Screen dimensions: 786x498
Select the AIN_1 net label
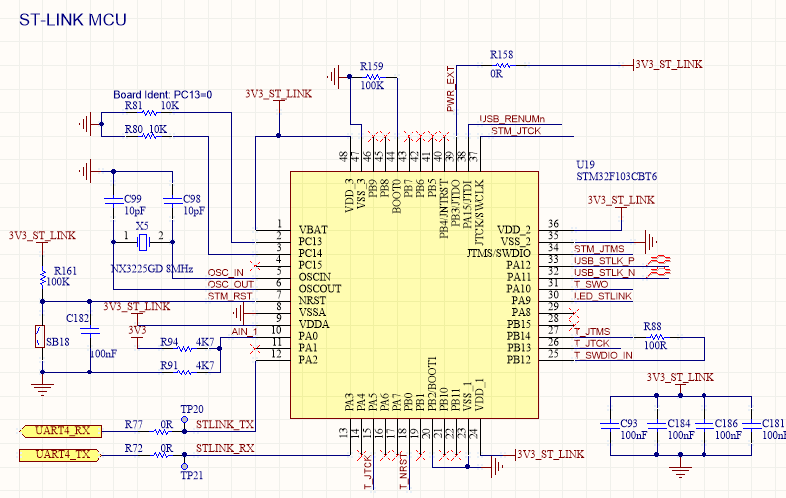point(245,331)
